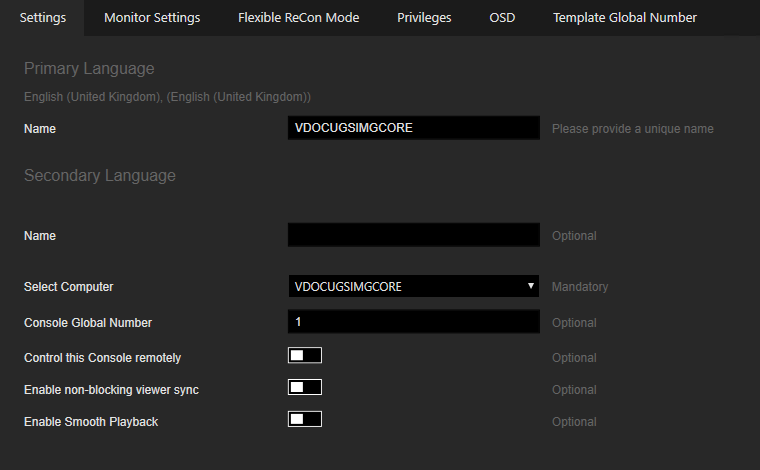Click the "Control this Console remotely" label

[x=102, y=358]
